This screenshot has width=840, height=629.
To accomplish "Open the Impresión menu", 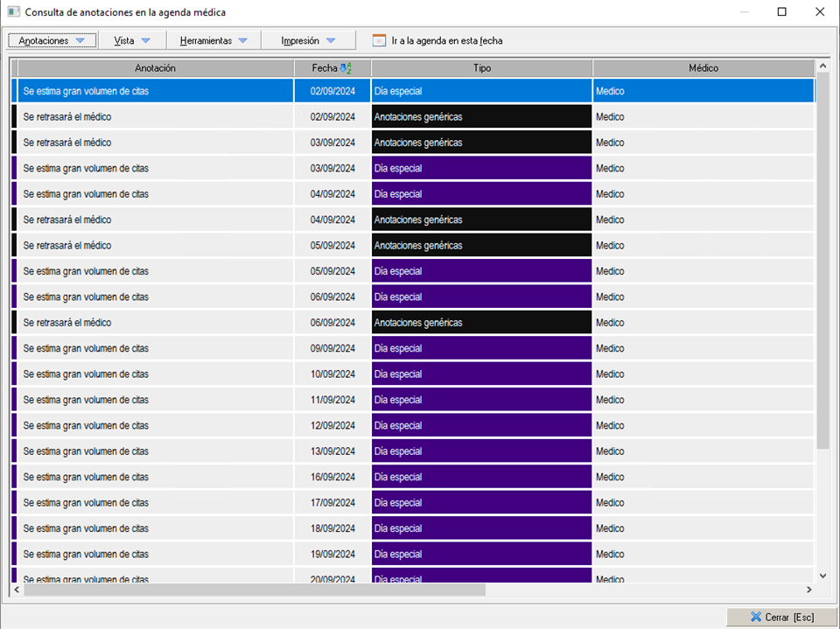I will [x=300, y=41].
